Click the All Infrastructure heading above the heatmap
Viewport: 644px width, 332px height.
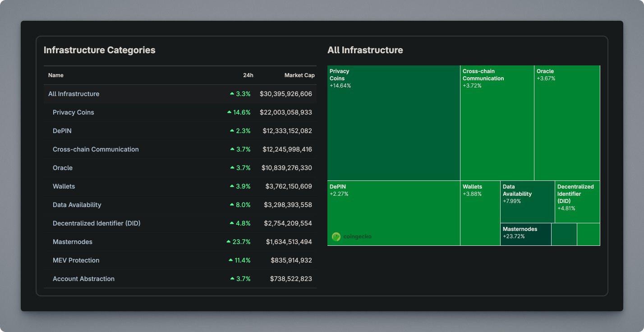[x=365, y=50]
